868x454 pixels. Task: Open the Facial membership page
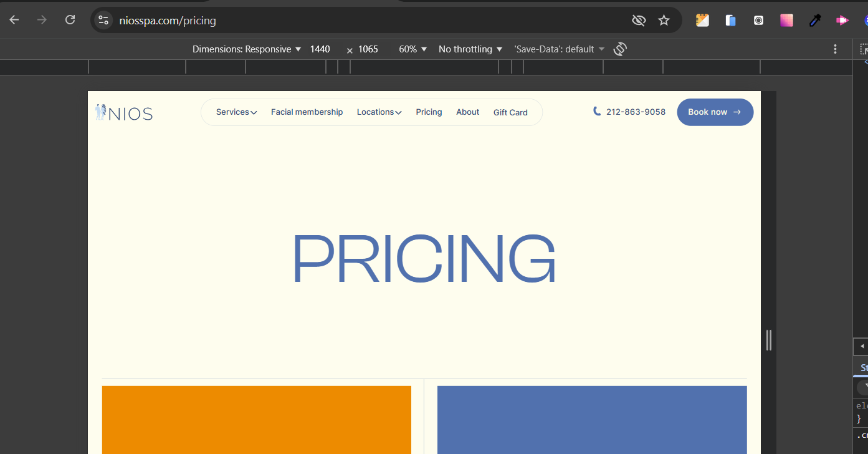(307, 112)
